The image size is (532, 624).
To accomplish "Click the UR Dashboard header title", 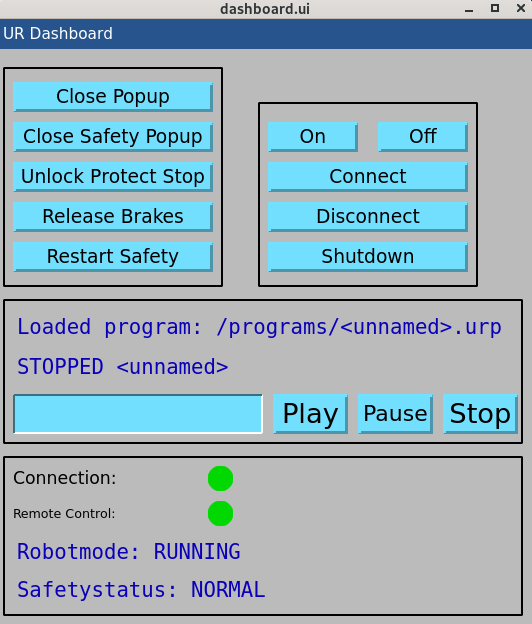I will click(x=58, y=33).
